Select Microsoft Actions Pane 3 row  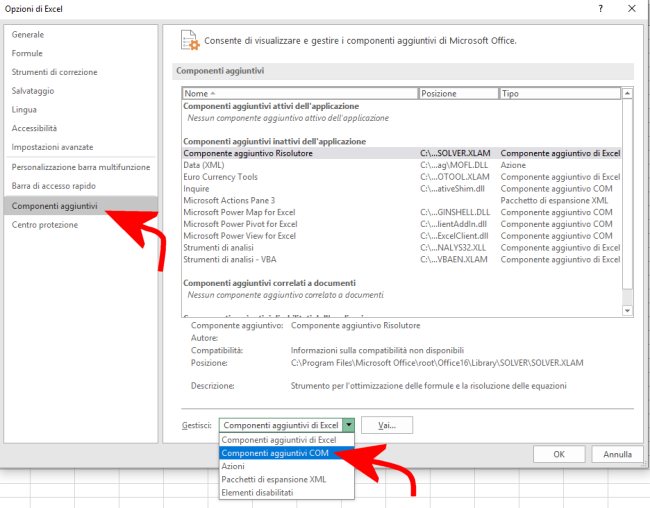pyautogui.click(x=402, y=200)
